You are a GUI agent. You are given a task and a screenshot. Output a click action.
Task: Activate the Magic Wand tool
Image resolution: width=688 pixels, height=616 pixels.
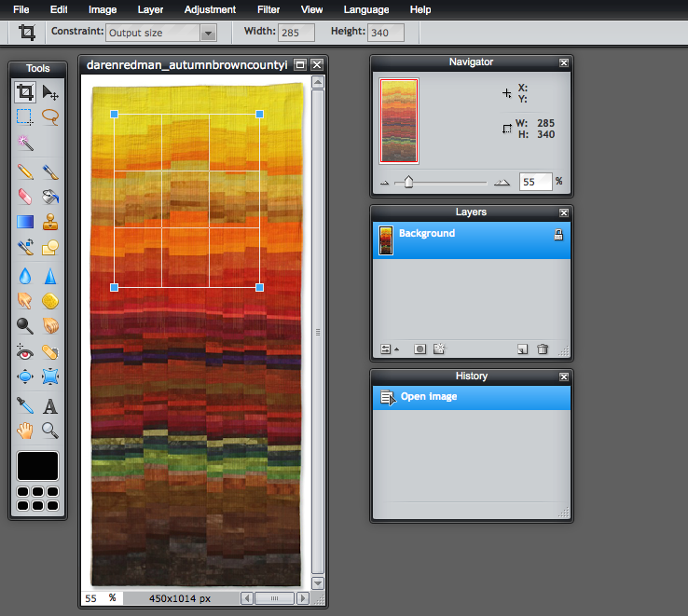25,143
